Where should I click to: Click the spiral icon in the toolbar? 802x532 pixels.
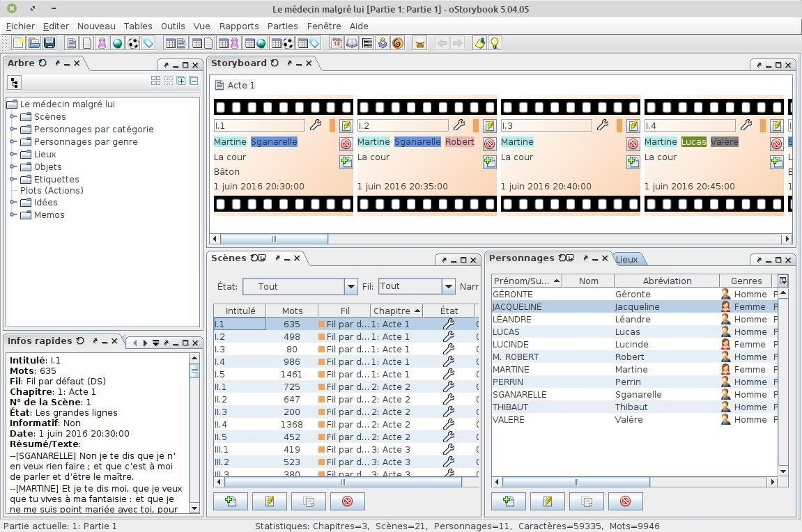click(398, 43)
